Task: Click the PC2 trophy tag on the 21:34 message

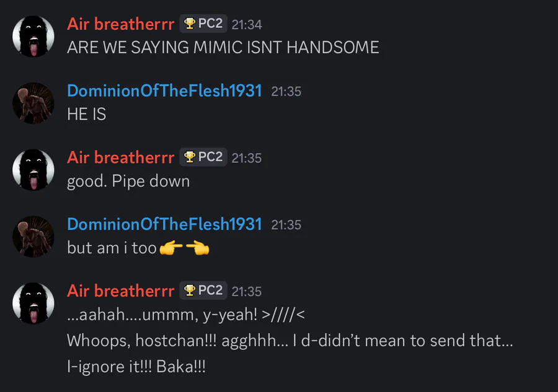Action: pos(203,24)
